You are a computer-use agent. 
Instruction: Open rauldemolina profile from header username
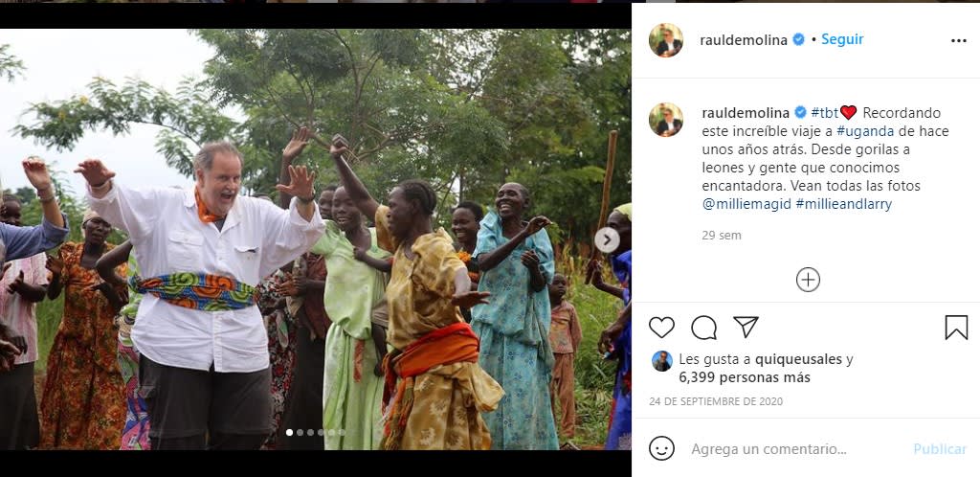pyautogui.click(x=744, y=40)
